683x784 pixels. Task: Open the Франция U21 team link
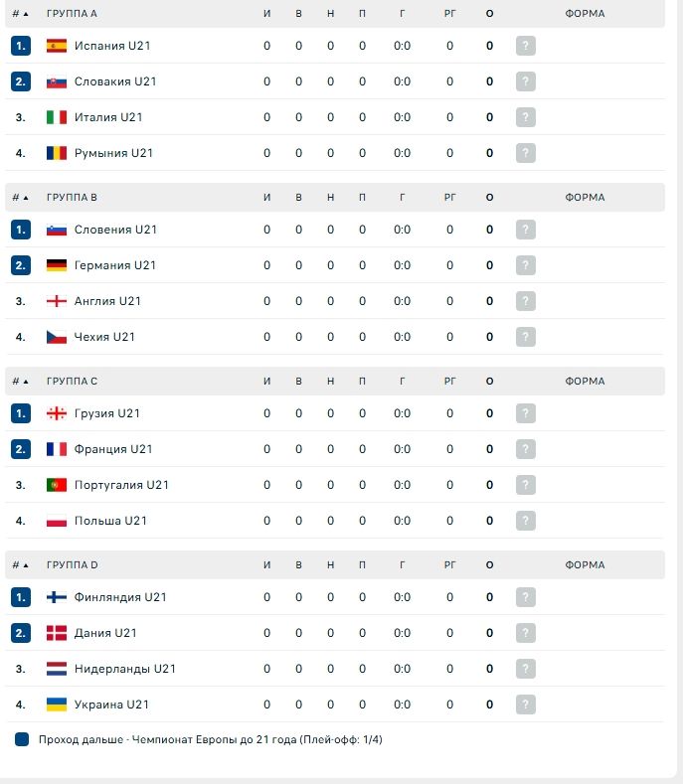113,449
